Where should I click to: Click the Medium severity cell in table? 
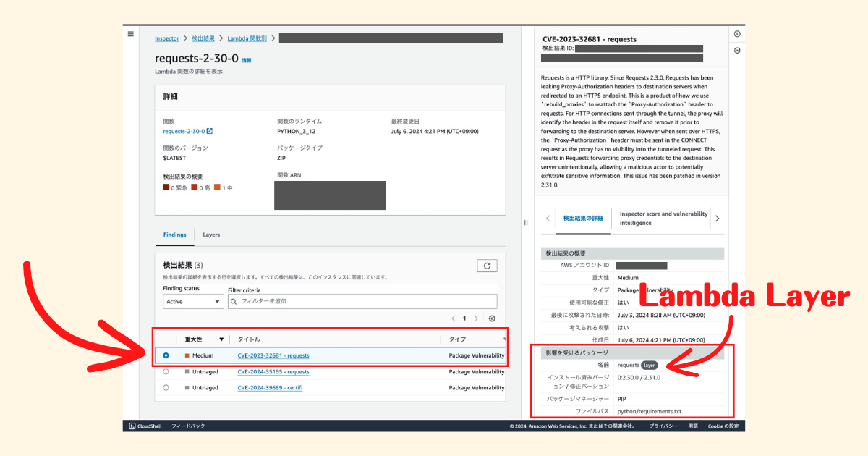click(203, 355)
